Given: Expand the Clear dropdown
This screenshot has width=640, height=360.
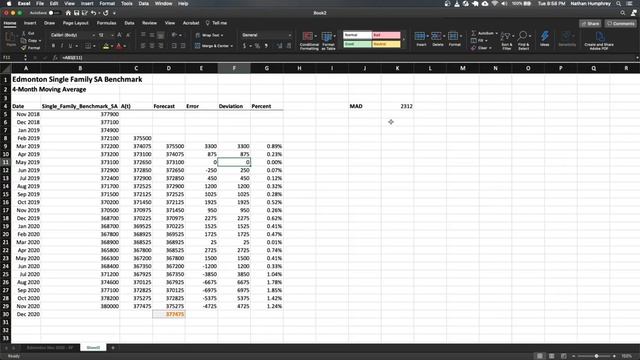Looking at the screenshot, I should point(490,48).
